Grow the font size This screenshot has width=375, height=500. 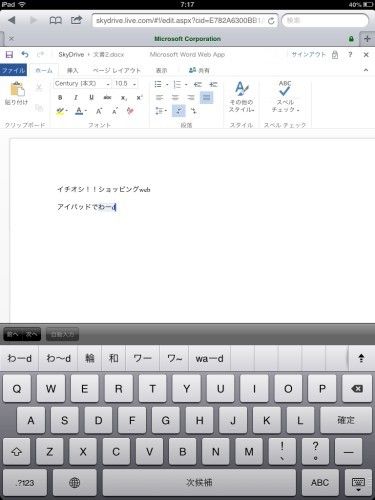tap(99, 111)
